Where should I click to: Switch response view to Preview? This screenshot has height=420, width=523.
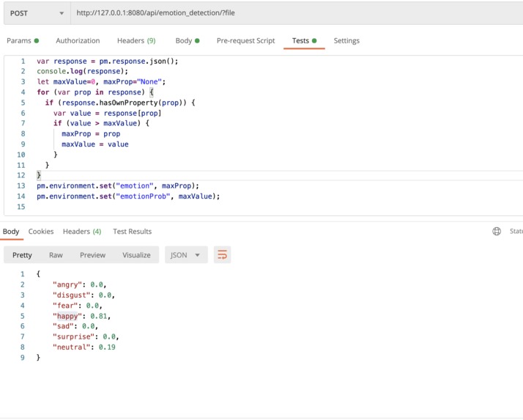(x=93, y=255)
